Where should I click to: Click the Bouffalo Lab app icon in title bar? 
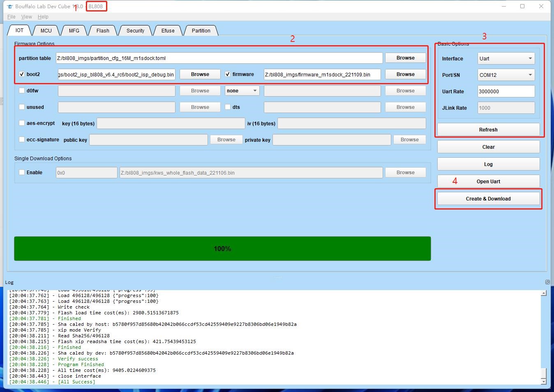[10, 7]
